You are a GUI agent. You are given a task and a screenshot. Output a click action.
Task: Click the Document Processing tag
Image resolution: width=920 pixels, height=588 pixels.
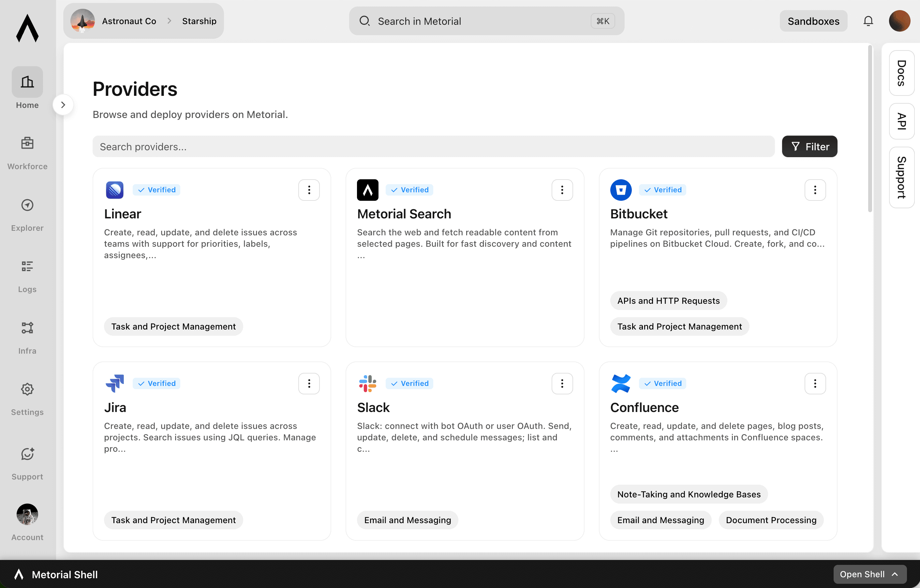coord(771,520)
